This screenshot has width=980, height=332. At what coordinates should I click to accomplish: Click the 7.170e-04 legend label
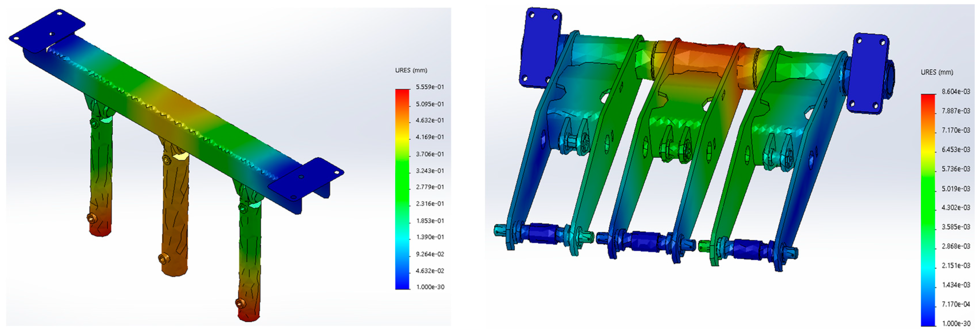956,304
